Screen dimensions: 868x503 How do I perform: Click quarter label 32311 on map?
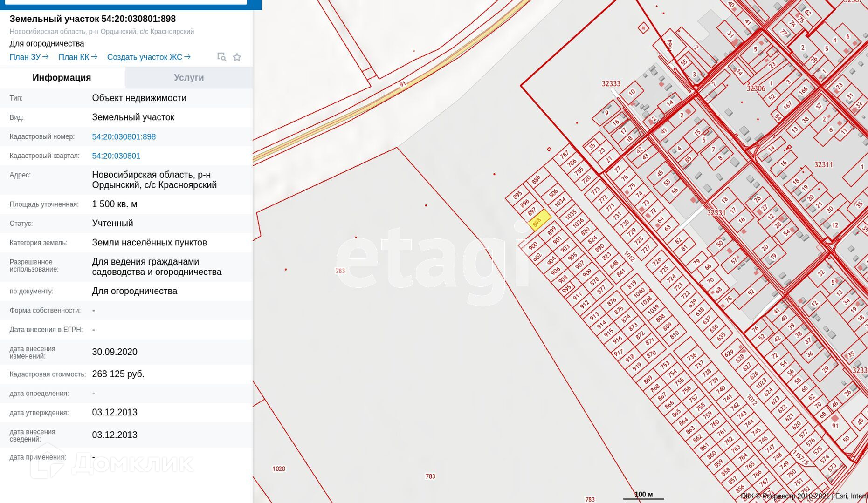(x=823, y=164)
